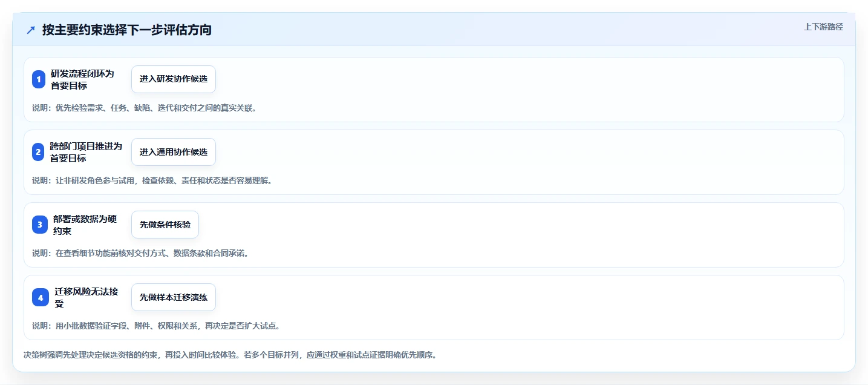Click the 研发流程闭环为首要目标 heading
Viewport: 868px width, 385px height.
tap(82, 79)
